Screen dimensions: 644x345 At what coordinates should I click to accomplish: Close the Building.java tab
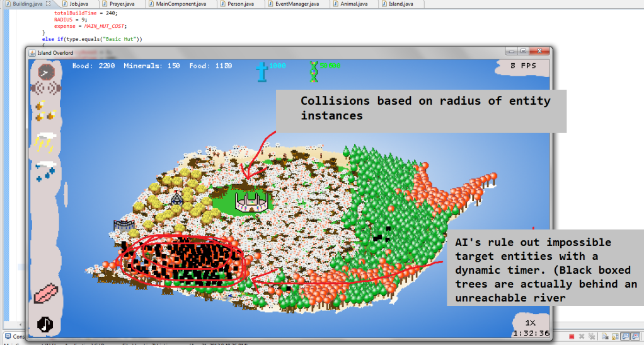tap(48, 4)
